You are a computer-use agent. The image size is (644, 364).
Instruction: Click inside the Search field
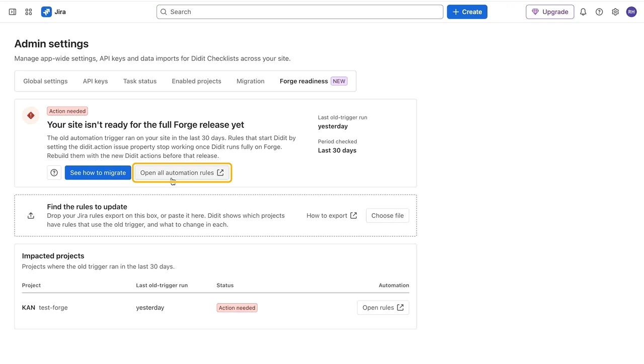[x=300, y=12]
